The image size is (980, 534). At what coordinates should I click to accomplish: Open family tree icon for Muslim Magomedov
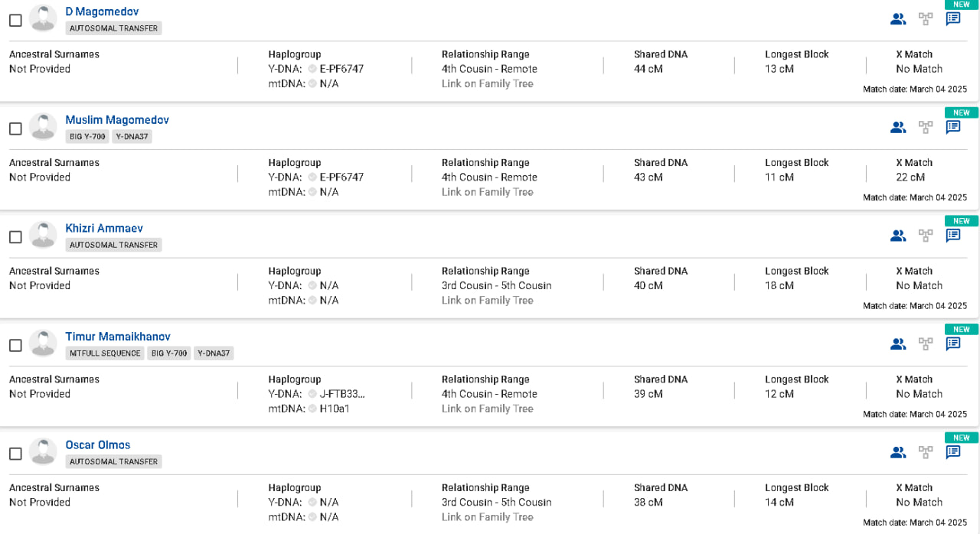coord(926,127)
